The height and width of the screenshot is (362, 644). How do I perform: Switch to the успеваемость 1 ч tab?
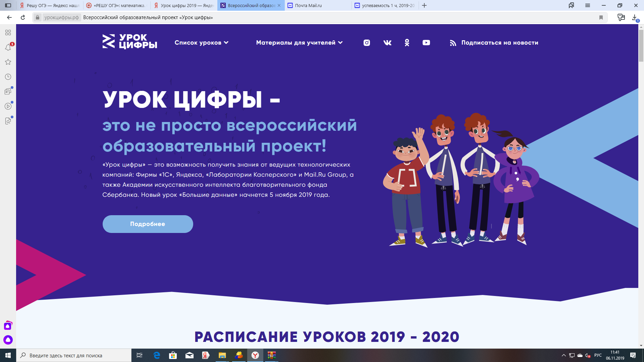[x=385, y=5]
